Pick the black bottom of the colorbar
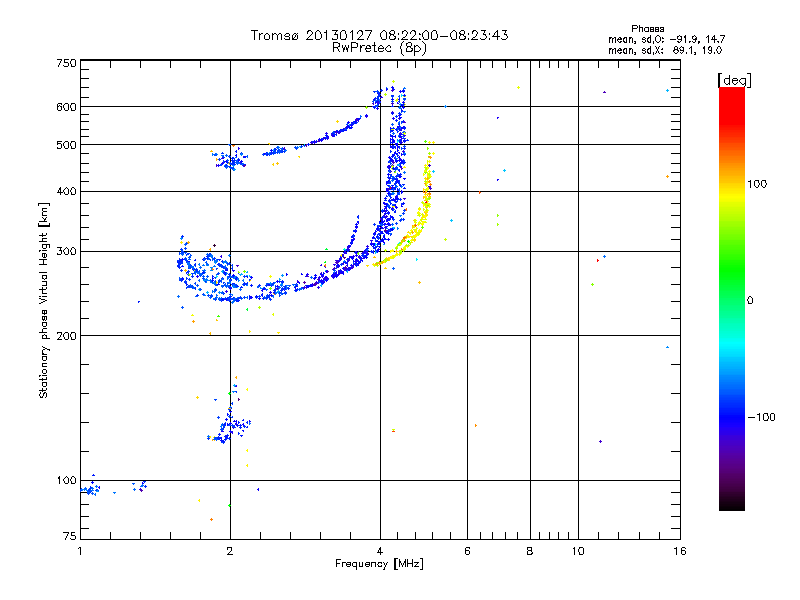Image resolution: width=800 pixels, height=600 pixels. tap(732, 503)
